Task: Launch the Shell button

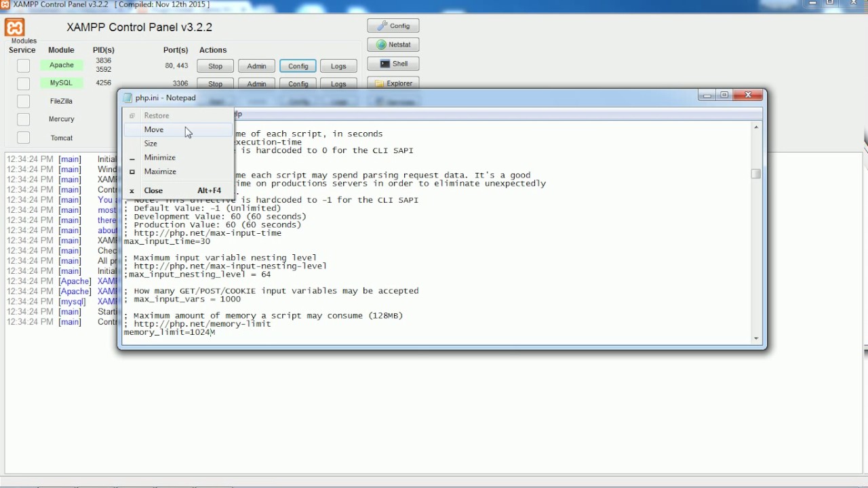Action: 393,64
